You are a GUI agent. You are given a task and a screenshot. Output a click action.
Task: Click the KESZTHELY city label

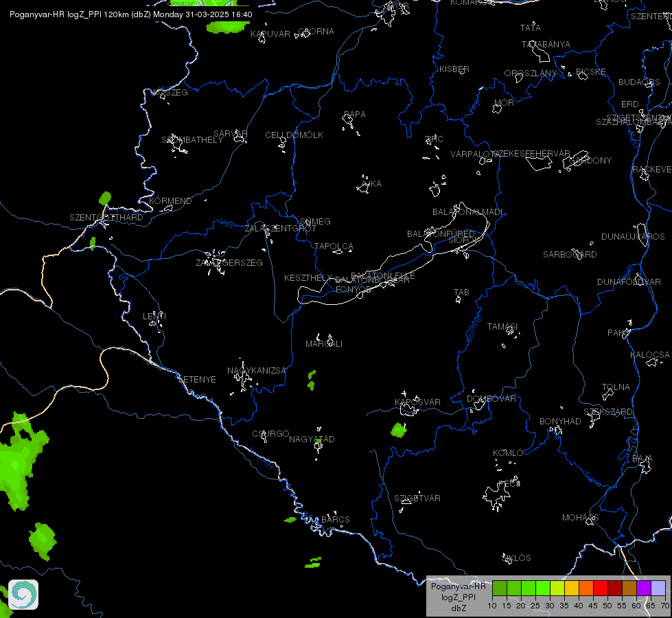point(308,278)
